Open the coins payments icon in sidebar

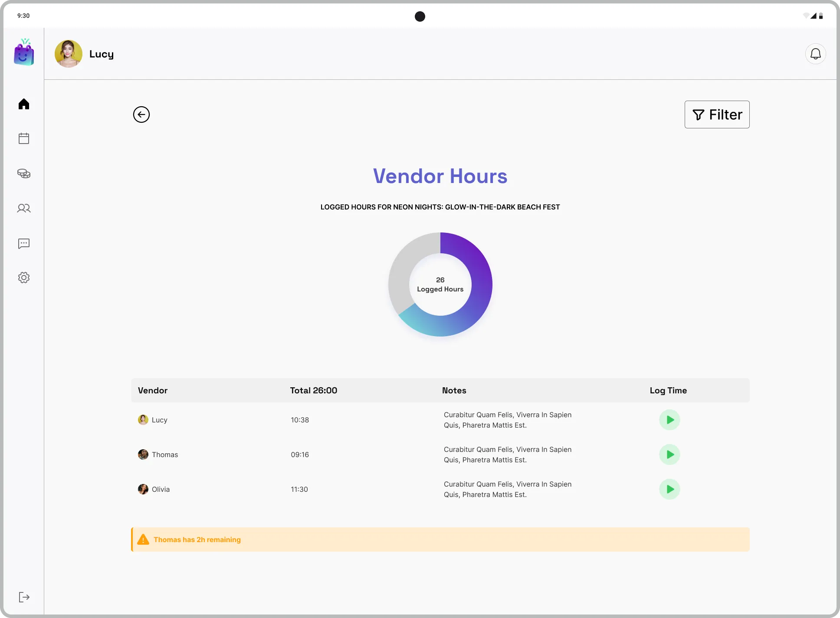(x=24, y=173)
